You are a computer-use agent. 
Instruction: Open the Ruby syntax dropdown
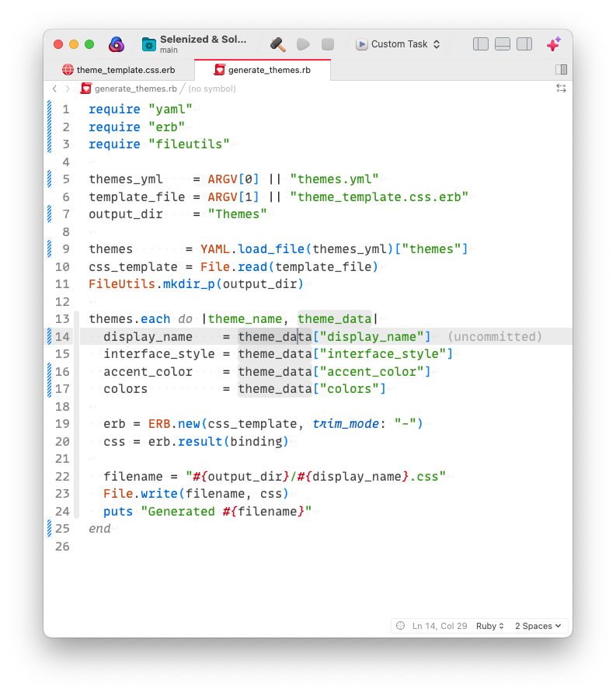pyautogui.click(x=490, y=626)
